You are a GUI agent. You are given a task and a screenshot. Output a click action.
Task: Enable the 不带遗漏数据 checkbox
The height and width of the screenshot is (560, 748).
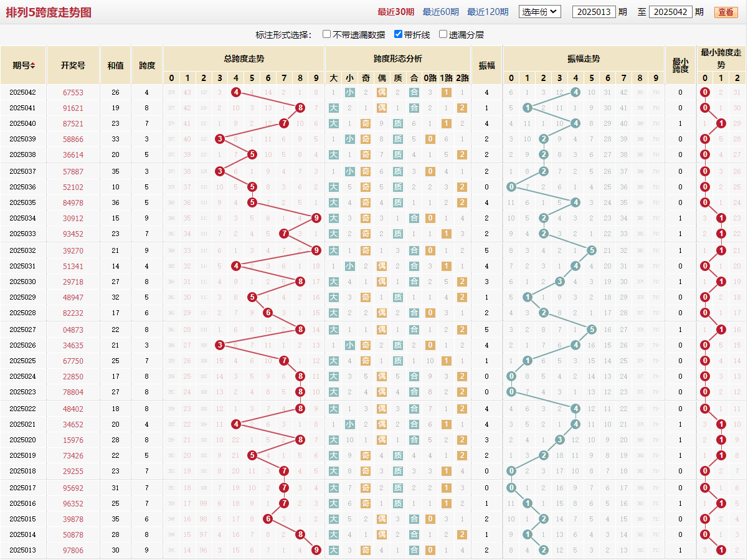326,34
